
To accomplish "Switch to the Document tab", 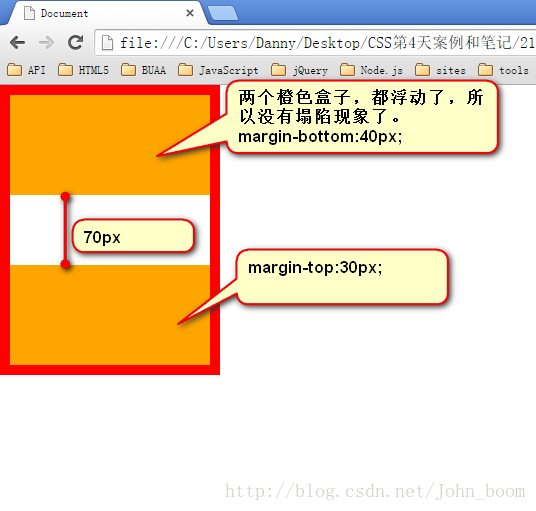I will point(106,13).
